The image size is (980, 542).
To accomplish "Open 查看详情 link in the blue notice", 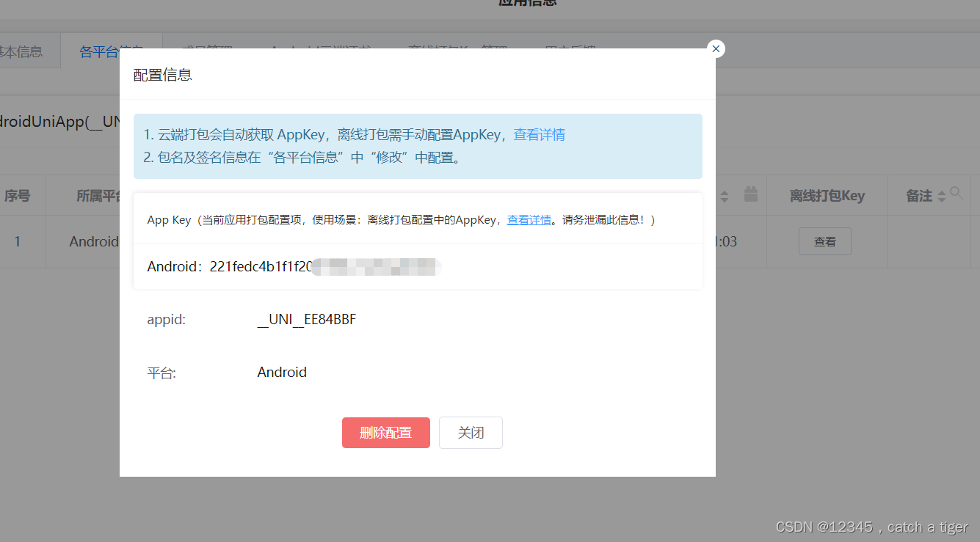I will (540, 134).
